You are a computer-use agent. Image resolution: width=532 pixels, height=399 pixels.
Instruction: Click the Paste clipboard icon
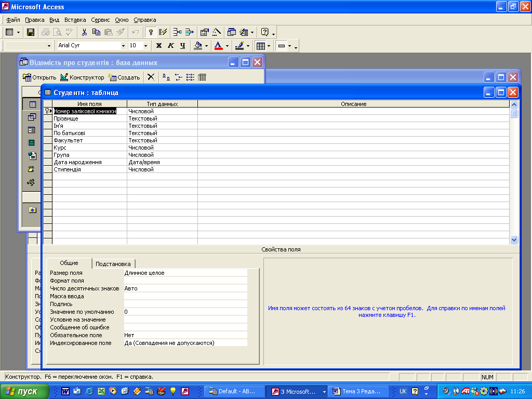point(108,32)
